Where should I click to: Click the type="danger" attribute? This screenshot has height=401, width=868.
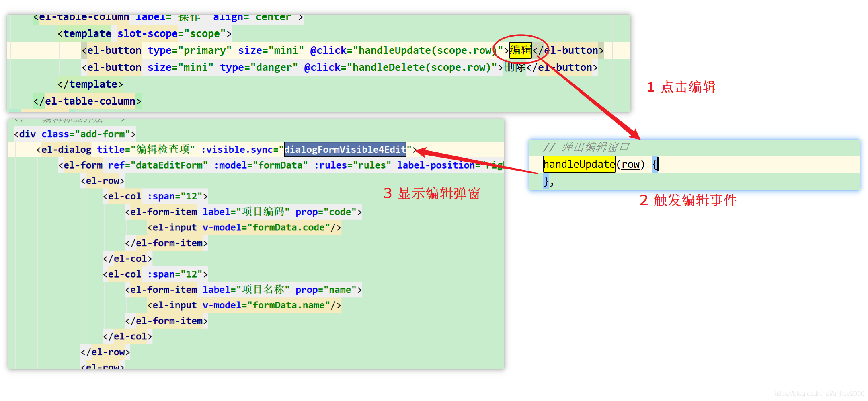click(x=259, y=67)
